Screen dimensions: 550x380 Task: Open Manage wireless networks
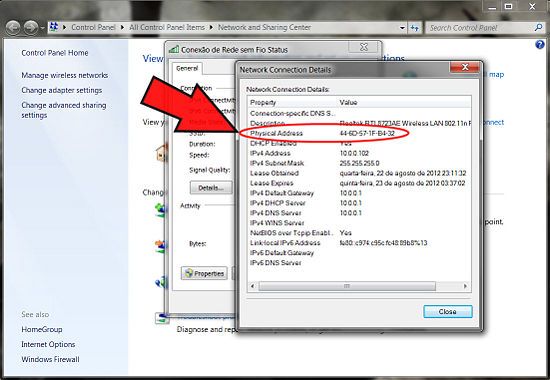coord(65,75)
